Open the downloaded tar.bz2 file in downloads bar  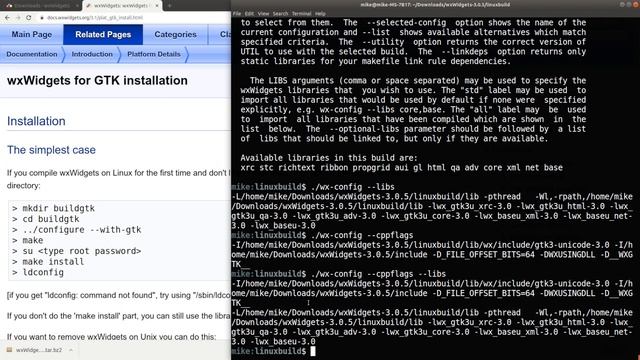pyautogui.click(x=39, y=350)
